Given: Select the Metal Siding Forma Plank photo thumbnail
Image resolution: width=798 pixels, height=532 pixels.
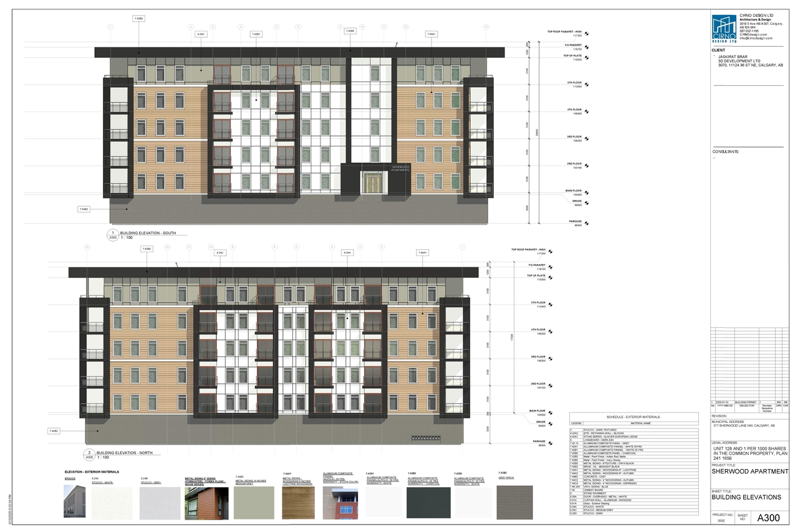Looking at the screenshot, I should coord(208,502).
